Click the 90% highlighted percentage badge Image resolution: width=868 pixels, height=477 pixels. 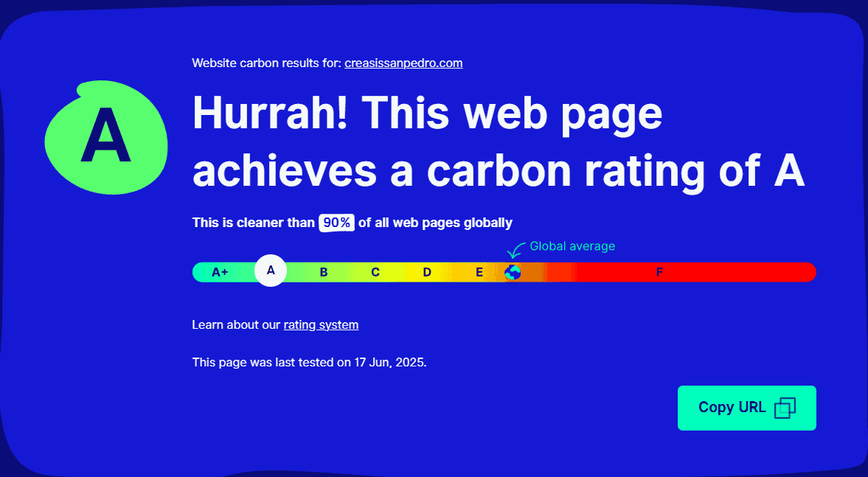coord(336,223)
